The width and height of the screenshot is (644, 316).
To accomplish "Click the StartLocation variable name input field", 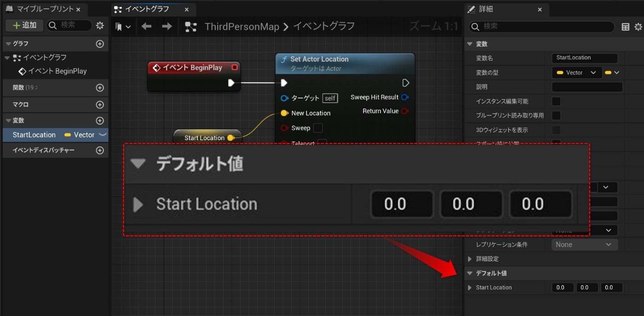I will 584,57.
